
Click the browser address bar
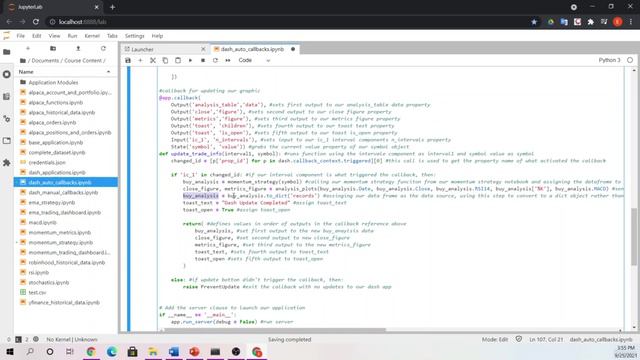click(286, 22)
